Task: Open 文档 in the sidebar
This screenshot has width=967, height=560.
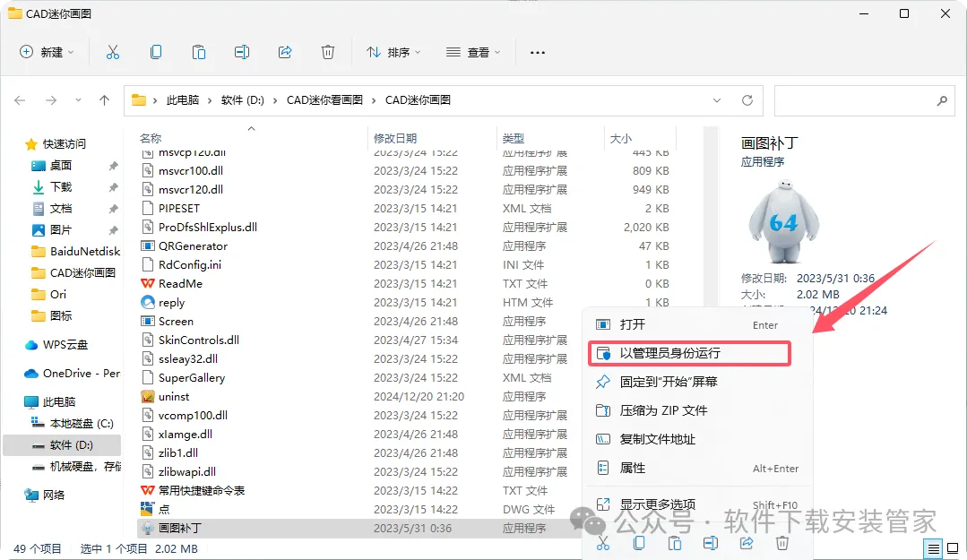Action: (60, 209)
